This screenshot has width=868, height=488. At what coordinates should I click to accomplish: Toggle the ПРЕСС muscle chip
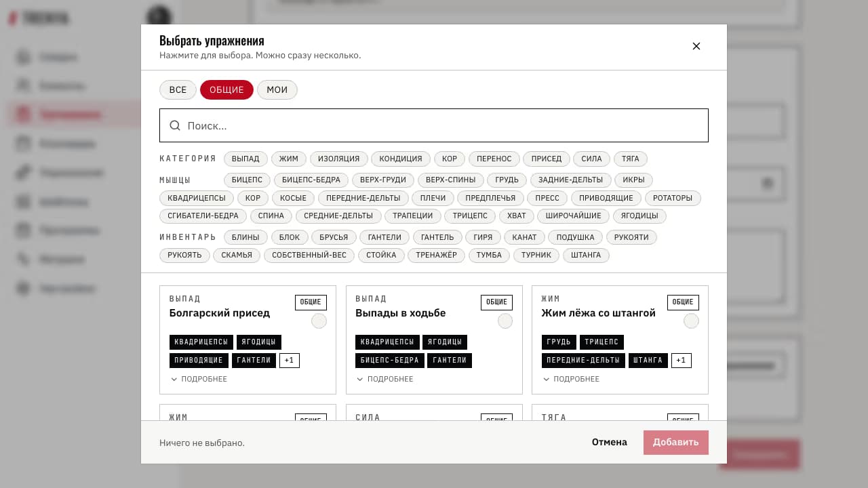click(547, 198)
